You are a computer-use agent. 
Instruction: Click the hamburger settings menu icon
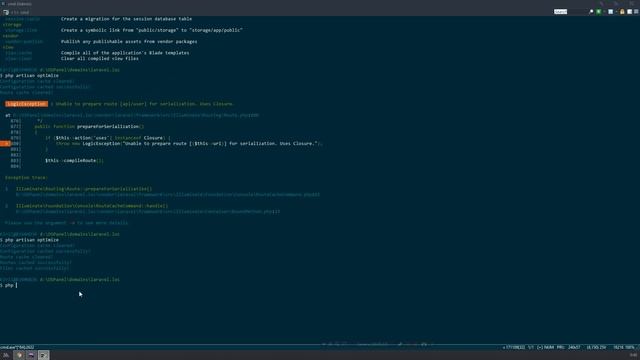[x=636, y=12]
